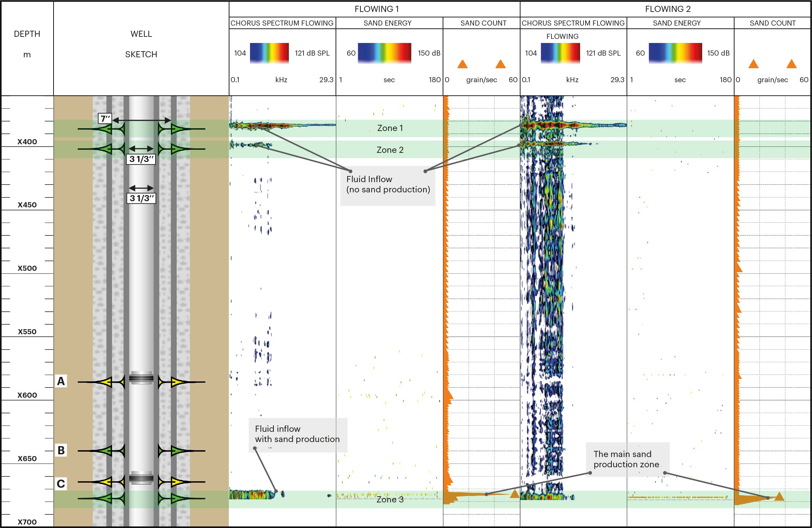Click the 'Fluid Inflow (no sand production)' callout
The image size is (812, 528).
click(x=387, y=185)
